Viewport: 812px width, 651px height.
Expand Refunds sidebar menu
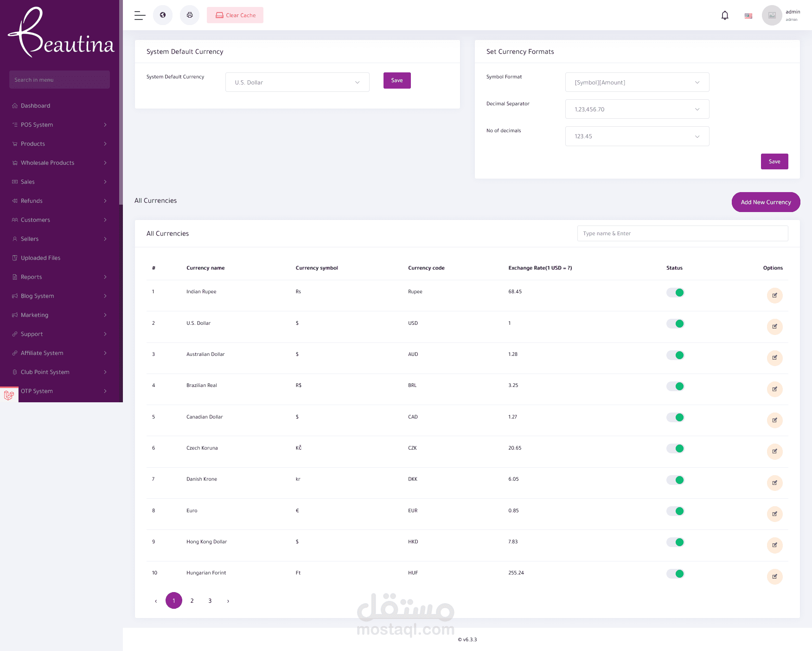(x=59, y=201)
